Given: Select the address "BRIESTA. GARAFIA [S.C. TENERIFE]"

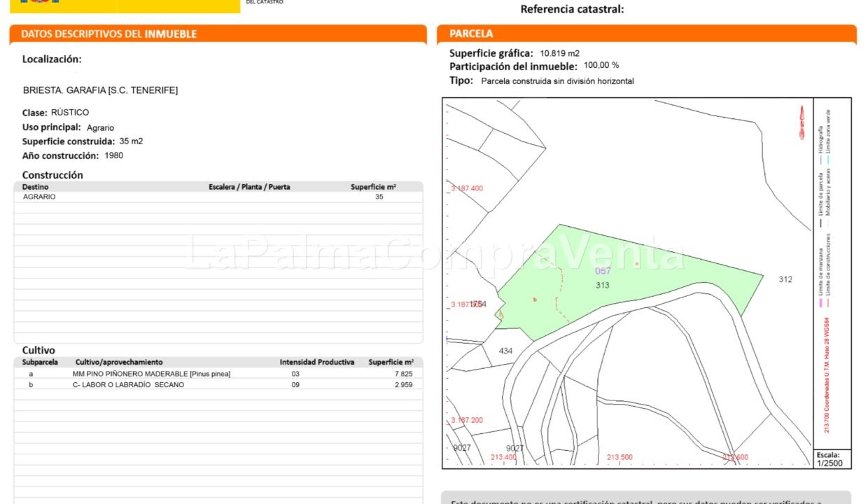Looking at the screenshot, I should tap(100, 90).
